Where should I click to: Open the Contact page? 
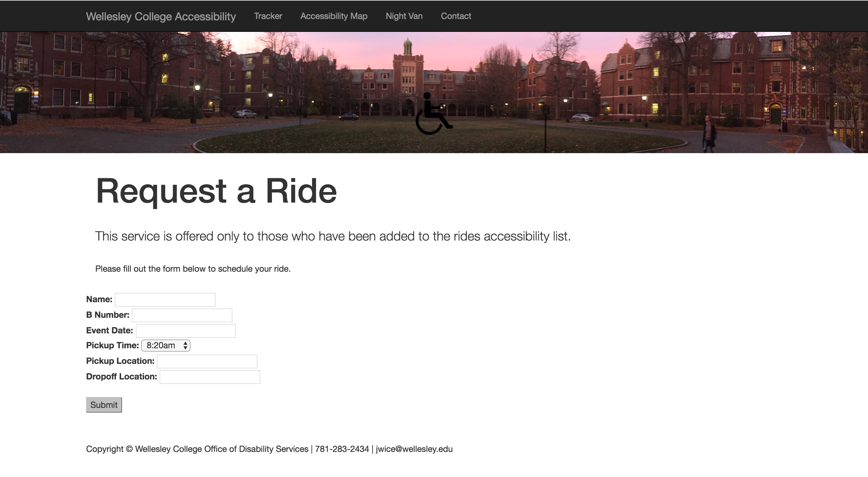456,16
